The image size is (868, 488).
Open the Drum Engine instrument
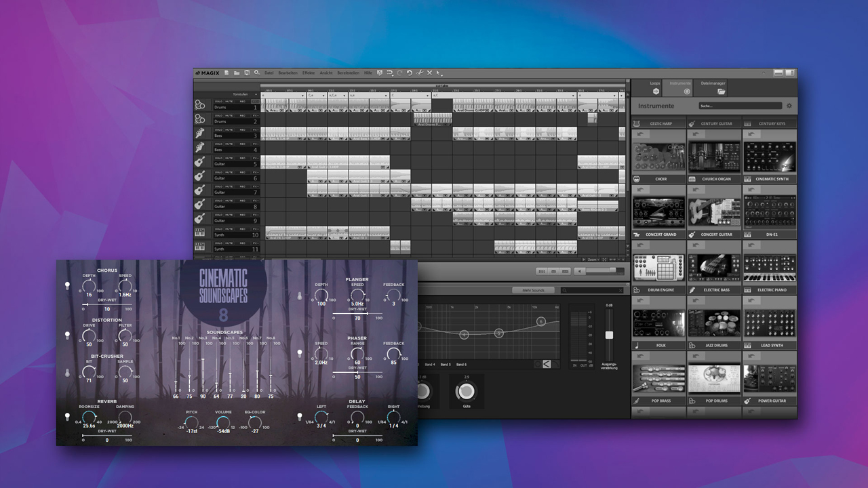coord(658,268)
